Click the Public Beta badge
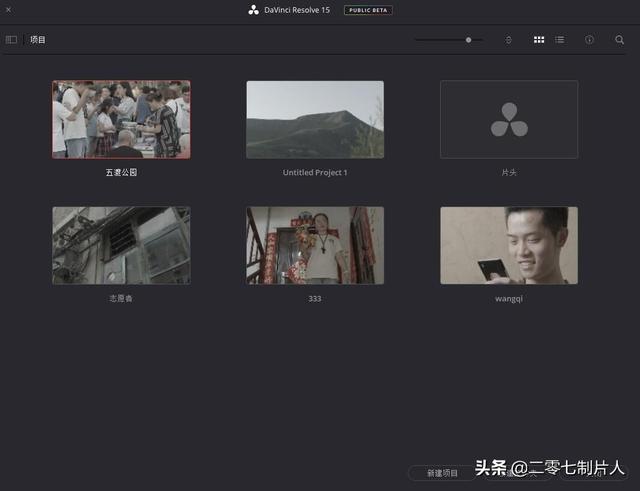 pyautogui.click(x=367, y=10)
